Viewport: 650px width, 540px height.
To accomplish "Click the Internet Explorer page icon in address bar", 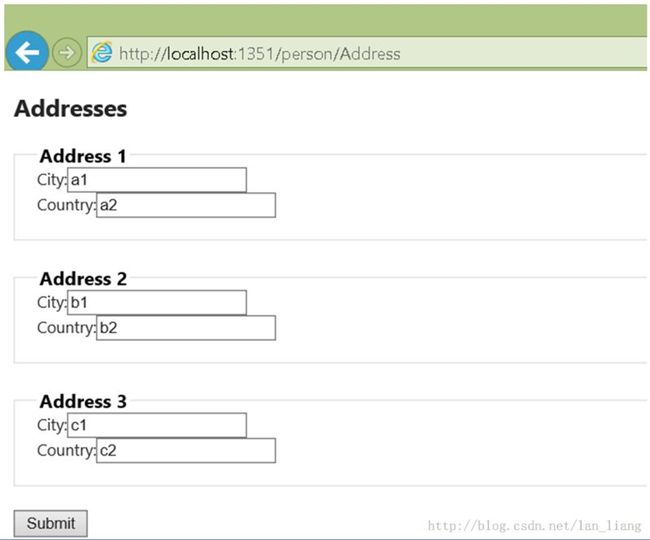I will click(102, 53).
